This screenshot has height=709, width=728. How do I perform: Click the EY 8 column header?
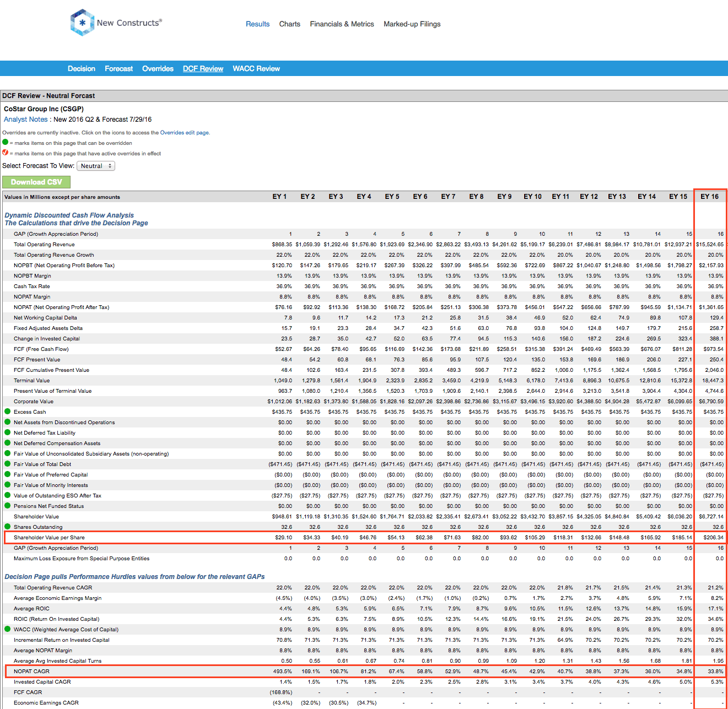(x=477, y=197)
